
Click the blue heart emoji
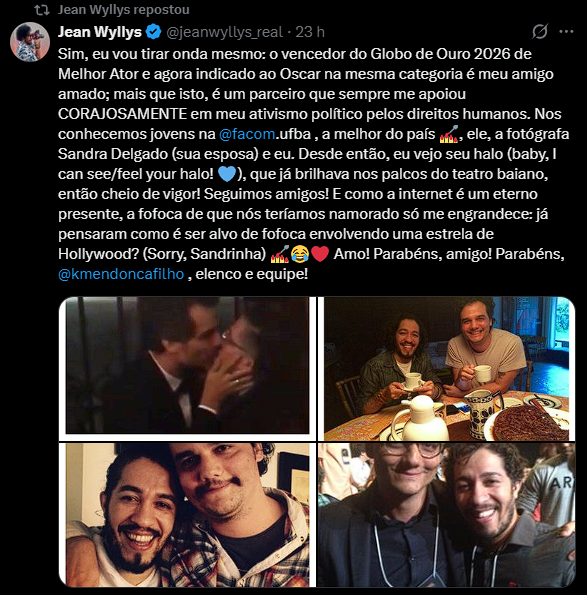pyautogui.click(x=227, y=174)
